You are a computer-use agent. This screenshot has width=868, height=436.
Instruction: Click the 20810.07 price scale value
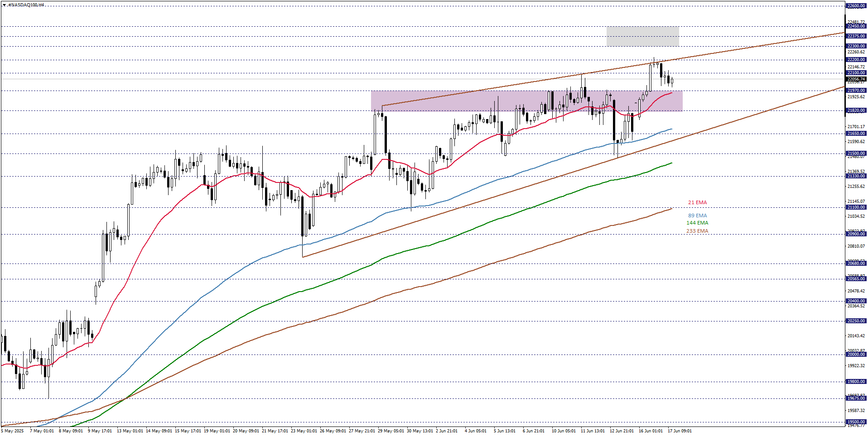[856, 246]
